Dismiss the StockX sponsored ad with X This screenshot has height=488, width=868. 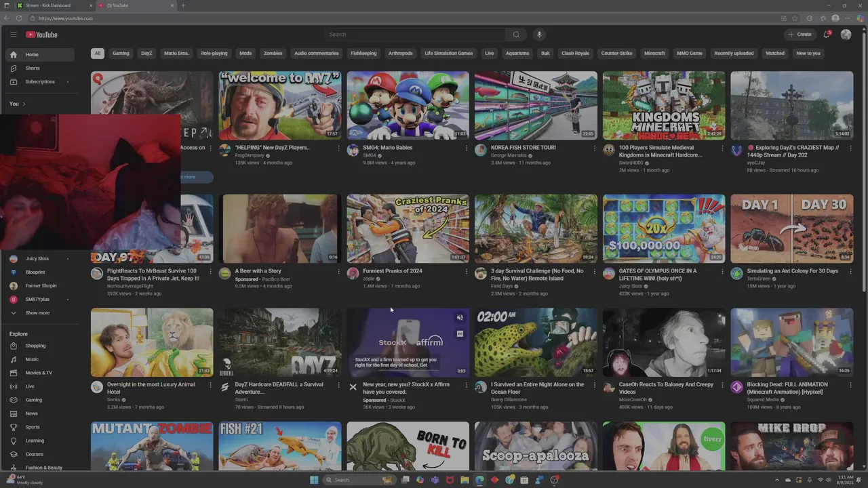pyautogui.click(x=353, y=387)
